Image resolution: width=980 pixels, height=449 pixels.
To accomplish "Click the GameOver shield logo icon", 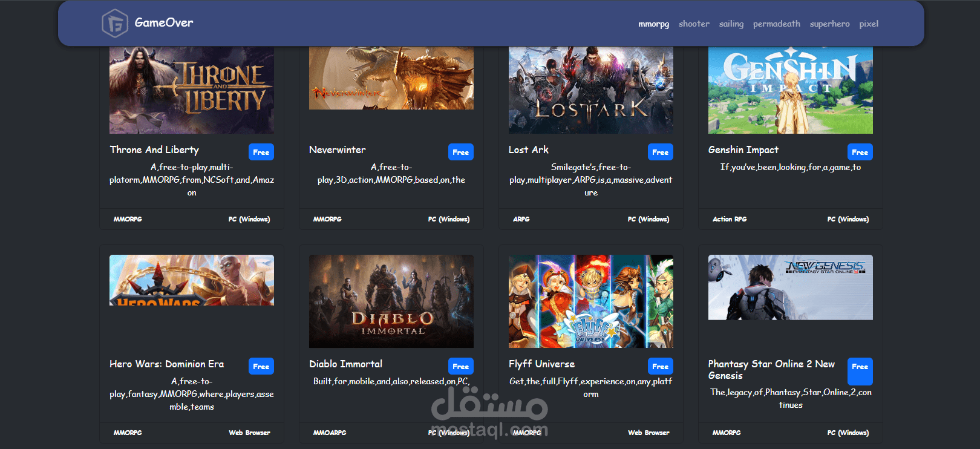I will pos(115,24).
